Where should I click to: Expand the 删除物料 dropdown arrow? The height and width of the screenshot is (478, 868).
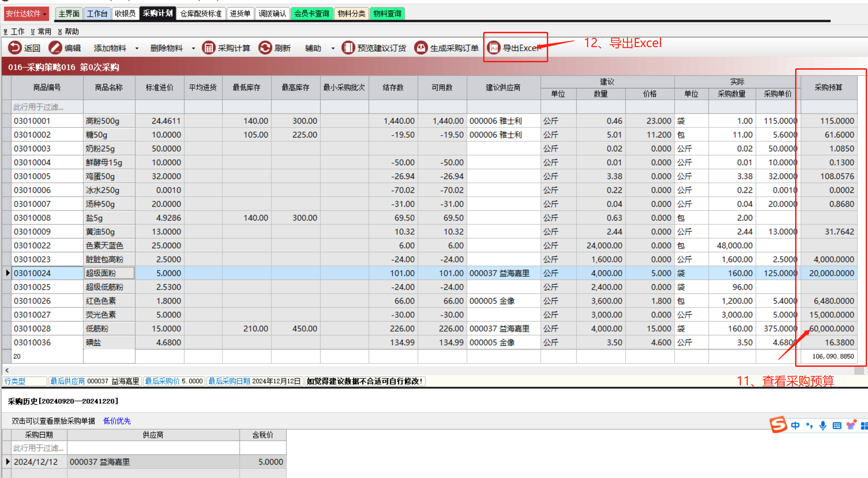click(193, 48)
